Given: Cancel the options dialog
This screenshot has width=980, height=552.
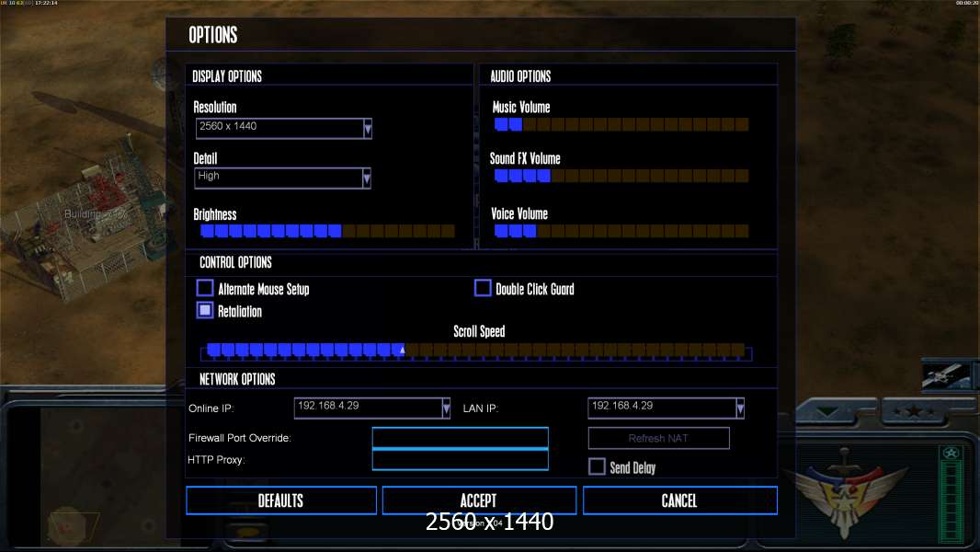Looking at the screenshot, I should [x=680, y=500].
